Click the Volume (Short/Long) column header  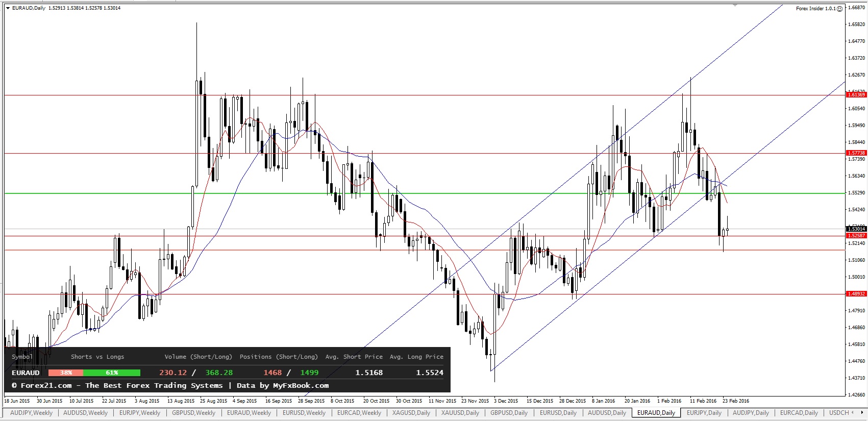(x=198, y=357)
